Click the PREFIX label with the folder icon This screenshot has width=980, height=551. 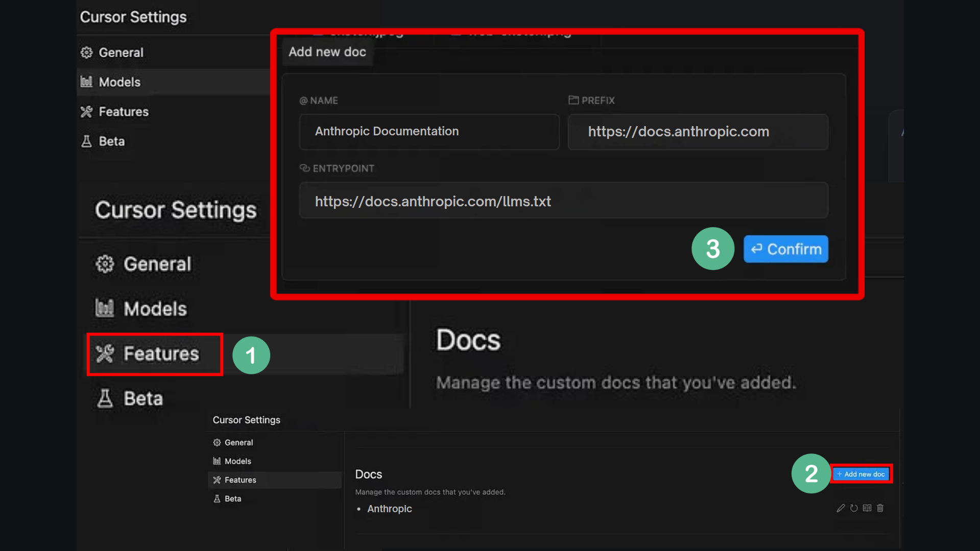[591, 101]
